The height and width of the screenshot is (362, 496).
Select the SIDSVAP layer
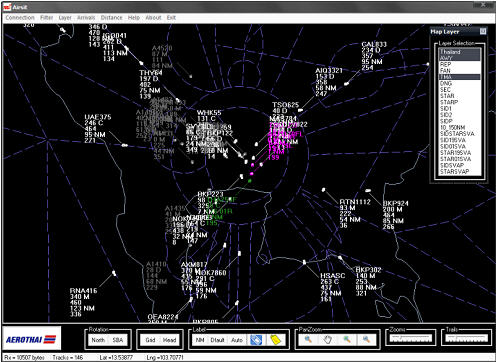[x=460, y=165]
